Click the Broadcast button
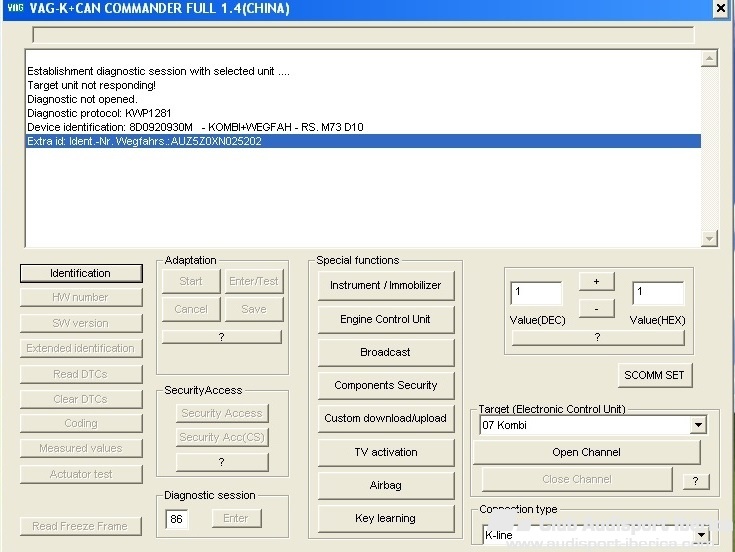Viewport: 735px width, 552px height. tap(386, 352)
